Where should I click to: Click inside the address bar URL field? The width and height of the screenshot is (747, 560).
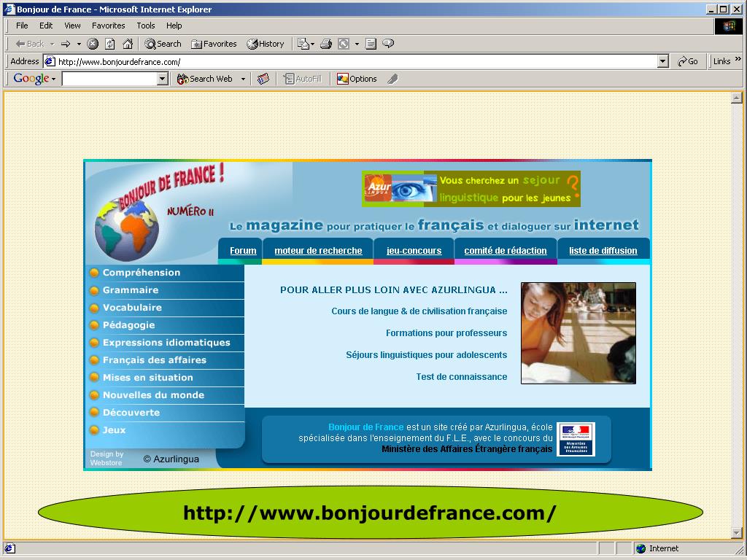(356, 61)
